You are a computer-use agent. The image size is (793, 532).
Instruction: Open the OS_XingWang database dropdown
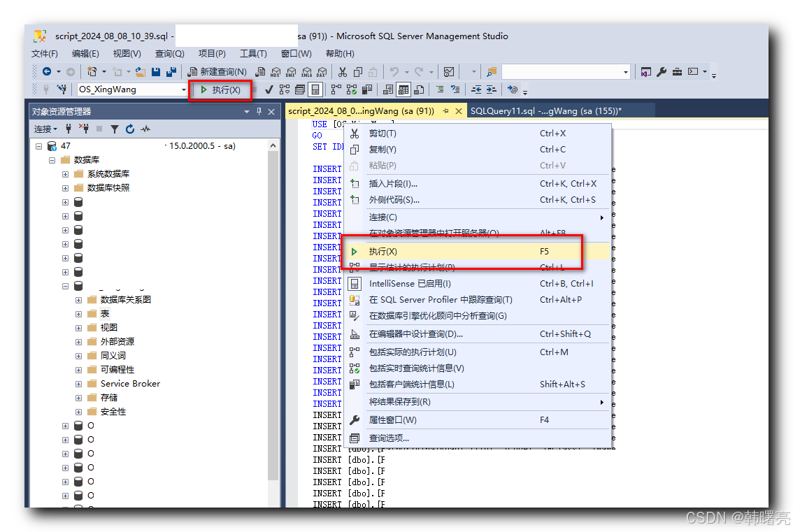click(184, 89)
